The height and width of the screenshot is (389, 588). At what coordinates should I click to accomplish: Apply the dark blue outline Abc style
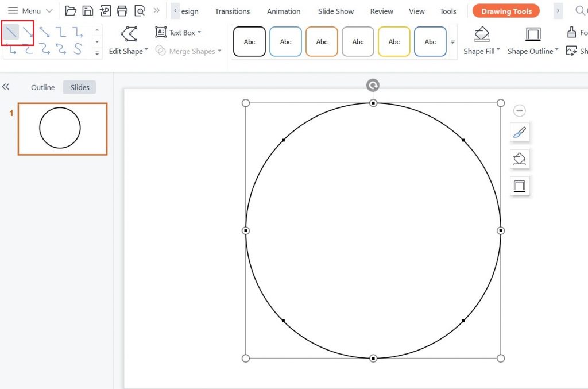click(430, 41)
